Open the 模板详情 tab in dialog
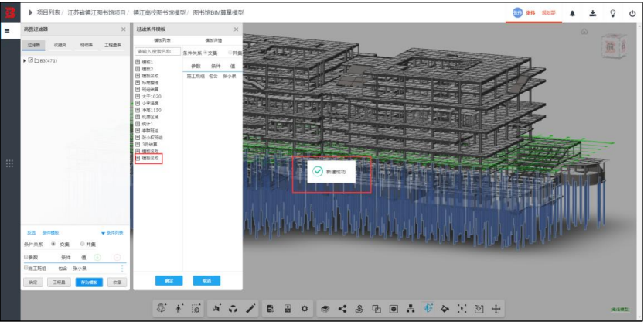The image size is (644, 322). coord(213,40)
